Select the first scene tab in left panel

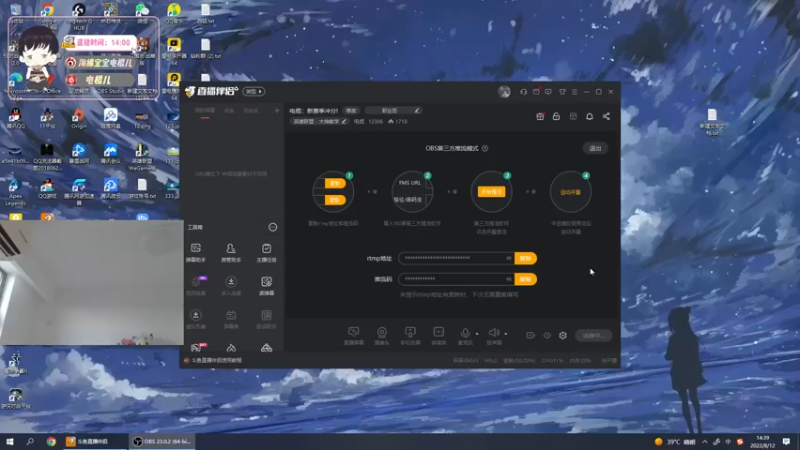(205, 111)
